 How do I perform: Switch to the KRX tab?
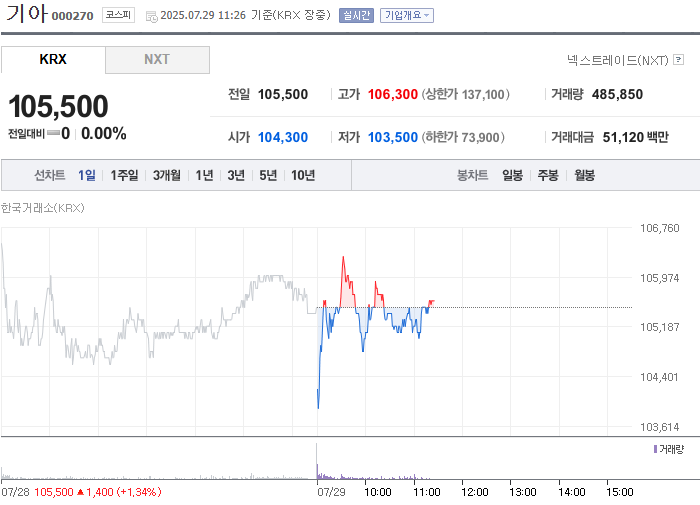pyautogui.click(x=53, y=59)
